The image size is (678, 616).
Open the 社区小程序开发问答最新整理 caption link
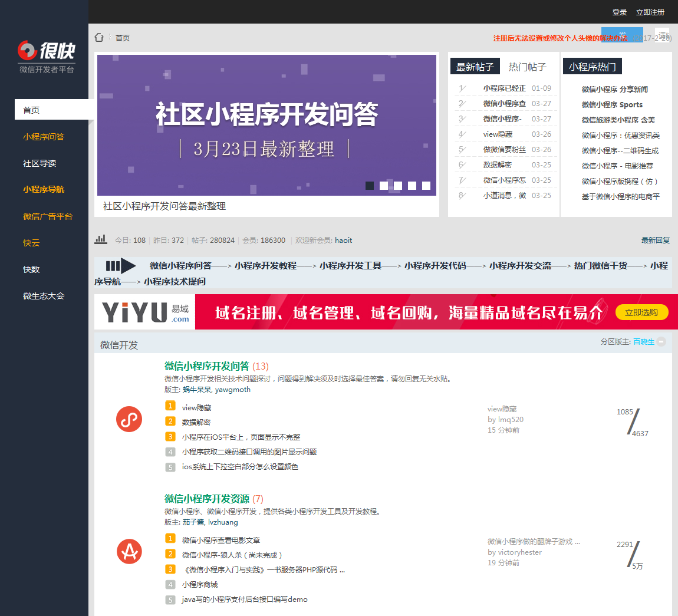164,206
